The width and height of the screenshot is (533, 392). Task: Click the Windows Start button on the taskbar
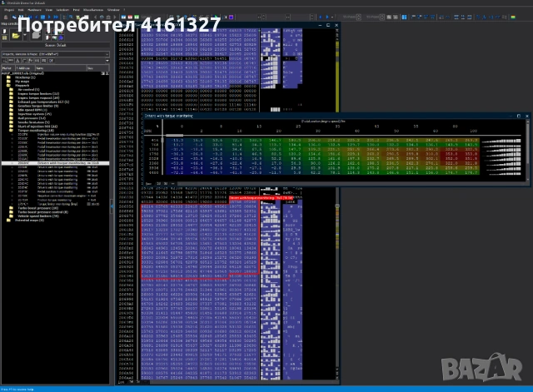click(4, 388)
